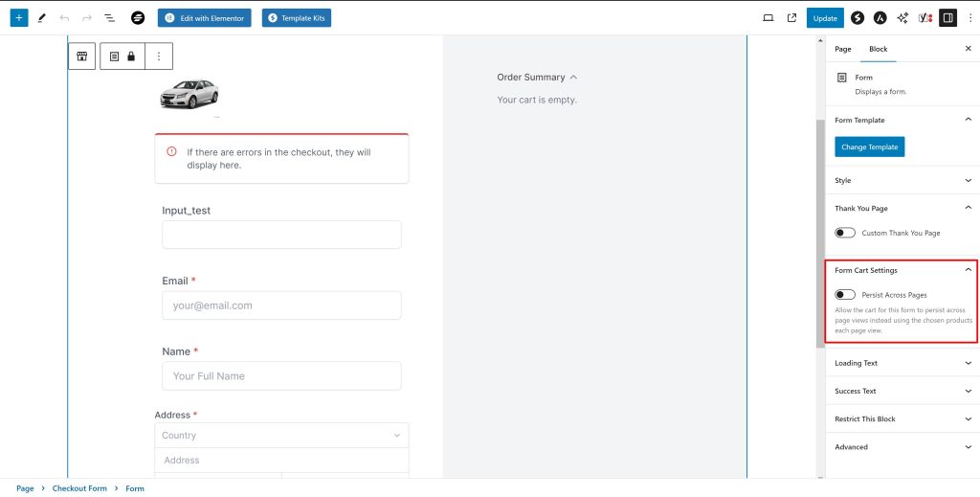Image resolution: width=980 pixels, height=497 pixels.
Task: Expand the Style panel section
Action: [901, 180]
